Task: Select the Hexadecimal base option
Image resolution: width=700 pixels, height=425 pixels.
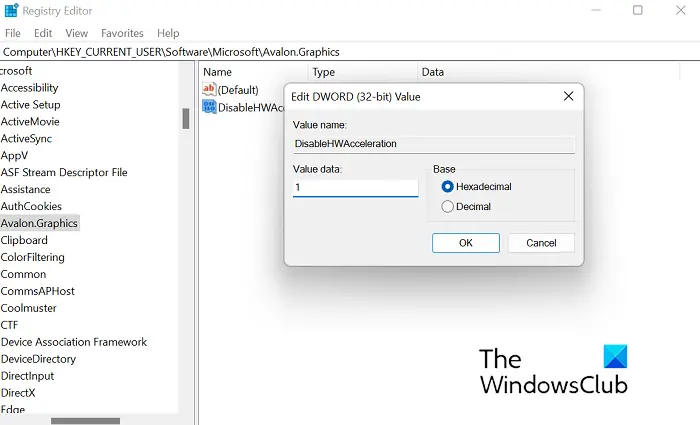Action: [447, 187]
